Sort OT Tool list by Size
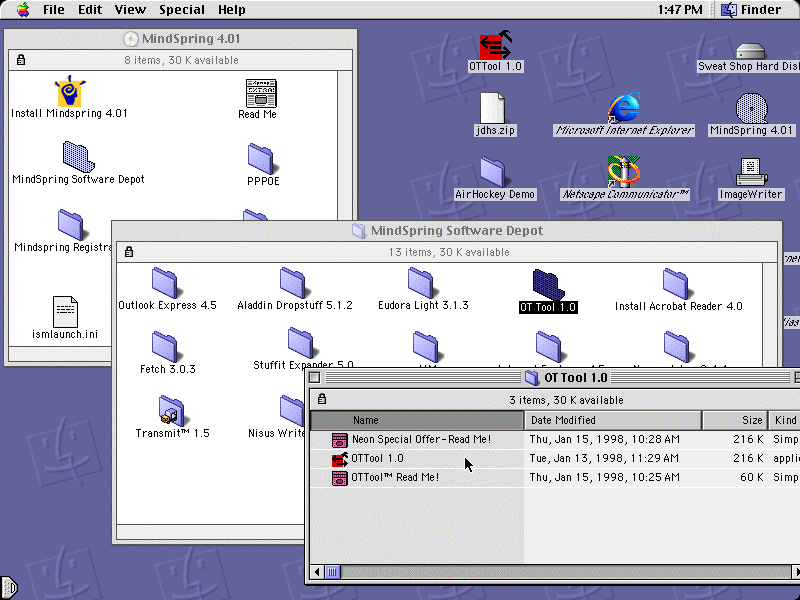The image size is (800, 600). click(734, 420)
